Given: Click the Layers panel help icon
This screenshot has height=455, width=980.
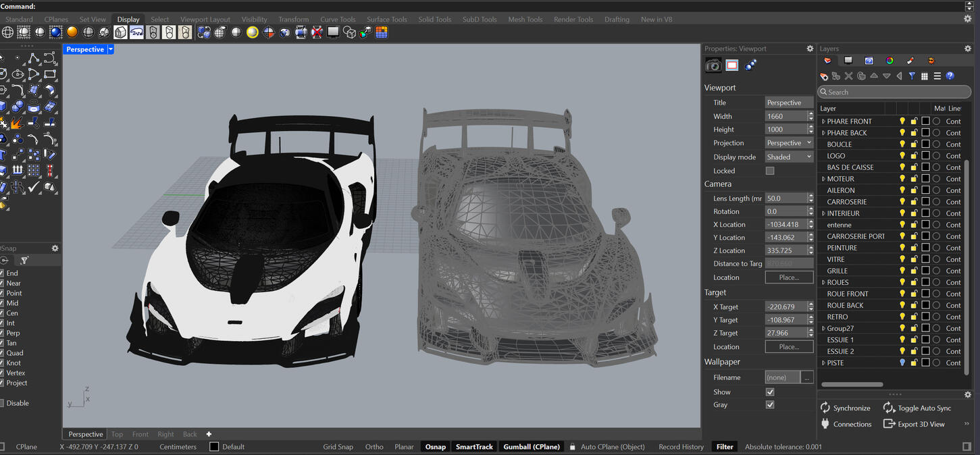Looking at the screenshot, I should pos(950,76).
